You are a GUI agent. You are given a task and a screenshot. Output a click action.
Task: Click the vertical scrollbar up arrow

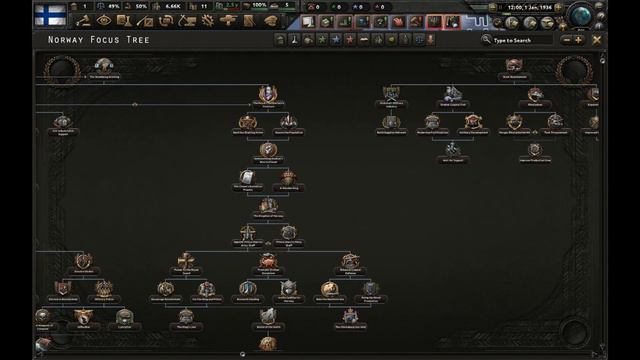pos(602,56)
